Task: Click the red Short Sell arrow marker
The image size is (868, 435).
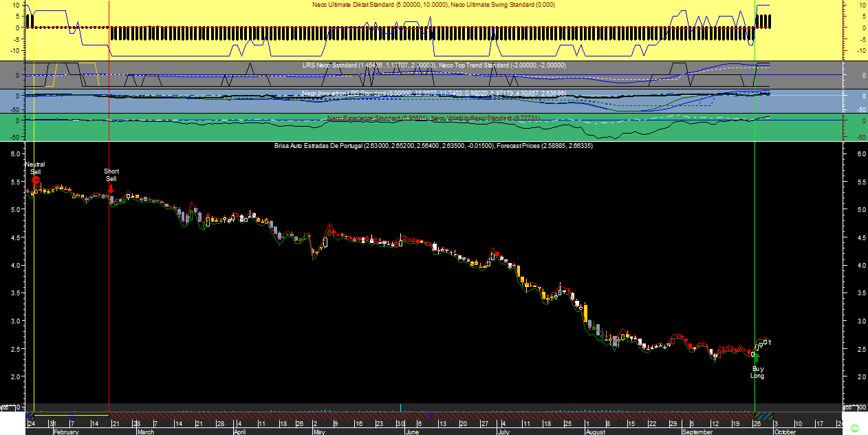Action: coord(111,189)
